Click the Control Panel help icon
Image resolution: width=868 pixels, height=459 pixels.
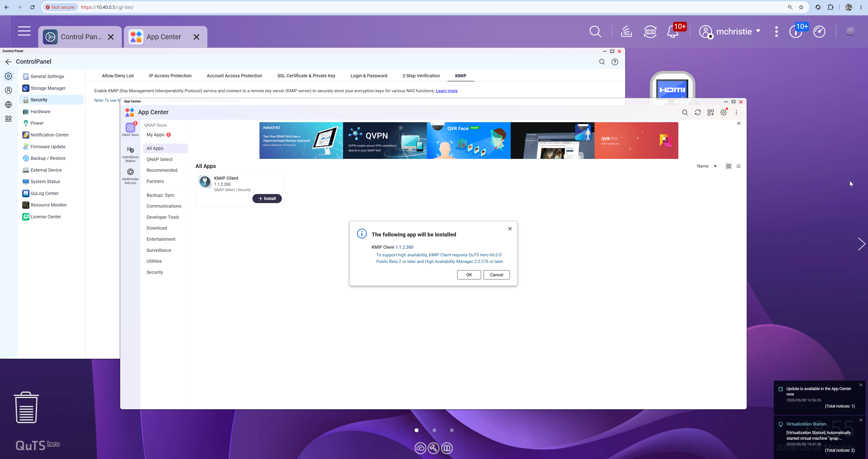pos(615,62)
